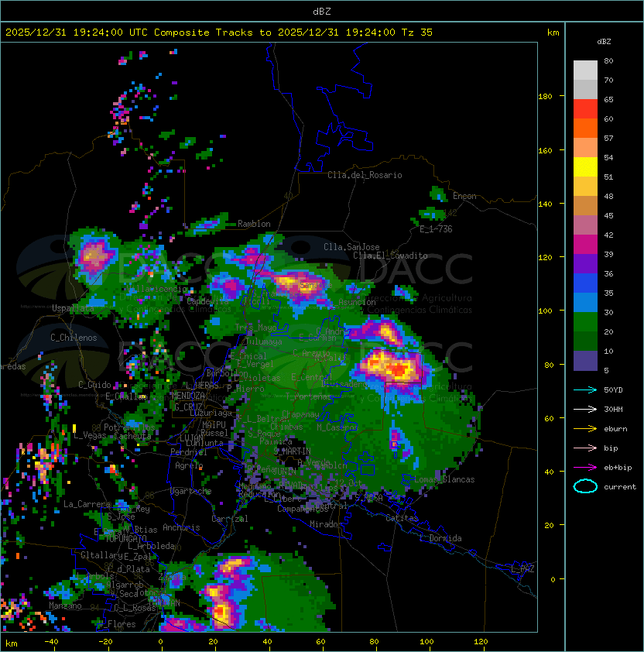
Task: Click the cyan 50YD arrow legend icon
Action: click(x=585, y=389)
